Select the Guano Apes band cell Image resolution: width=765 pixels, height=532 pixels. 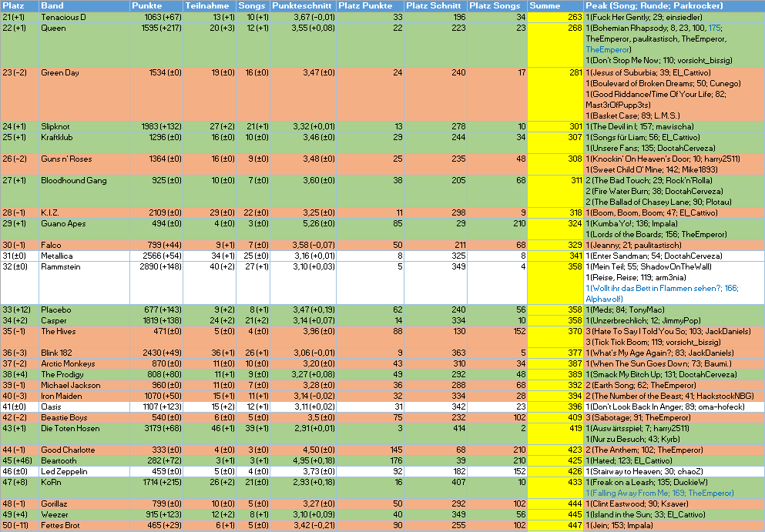85,229
